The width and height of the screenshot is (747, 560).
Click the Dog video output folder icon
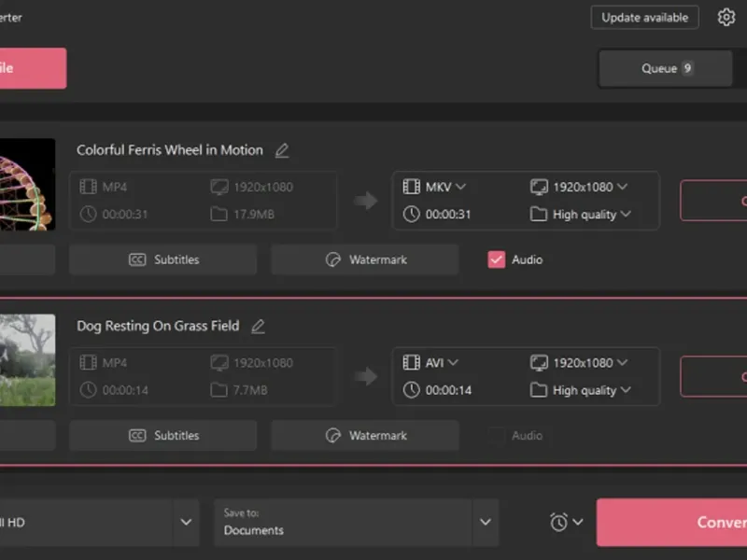pos(539,390)
